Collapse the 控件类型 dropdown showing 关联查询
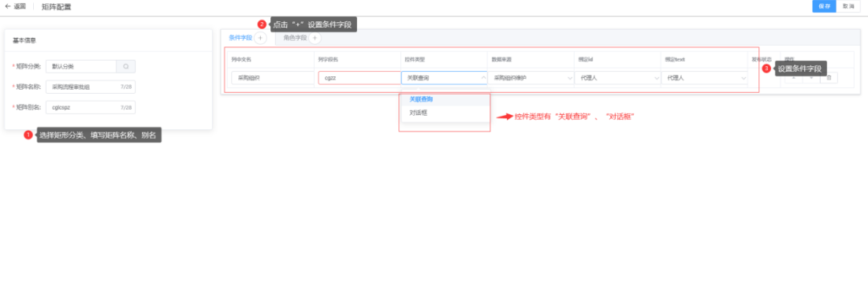The width and height of the screenshot is (868, 304). (445, 78)
